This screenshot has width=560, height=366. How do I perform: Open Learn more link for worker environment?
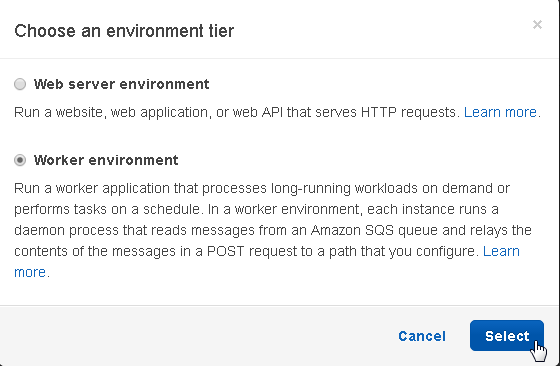tap(501, 251)
